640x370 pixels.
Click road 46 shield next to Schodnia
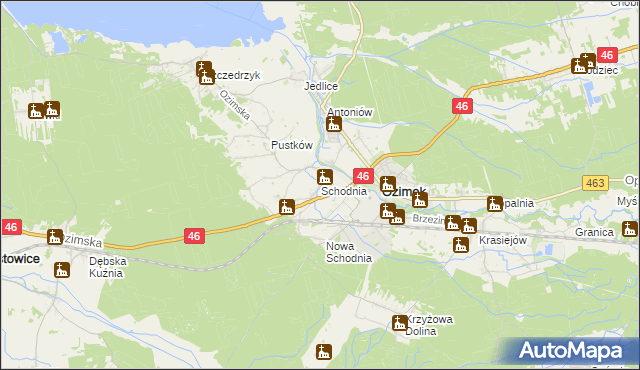363,176
